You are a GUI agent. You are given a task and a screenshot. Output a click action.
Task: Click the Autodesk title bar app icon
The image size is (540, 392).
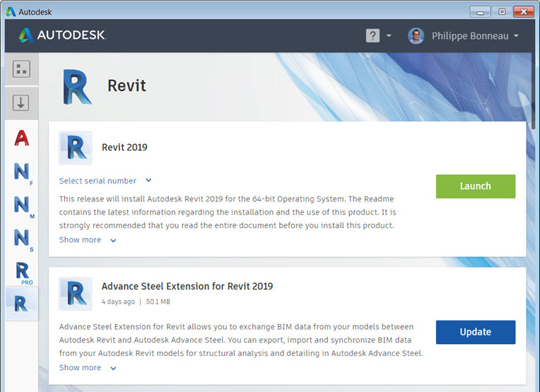pyautogui.click(x=11, y=12)
